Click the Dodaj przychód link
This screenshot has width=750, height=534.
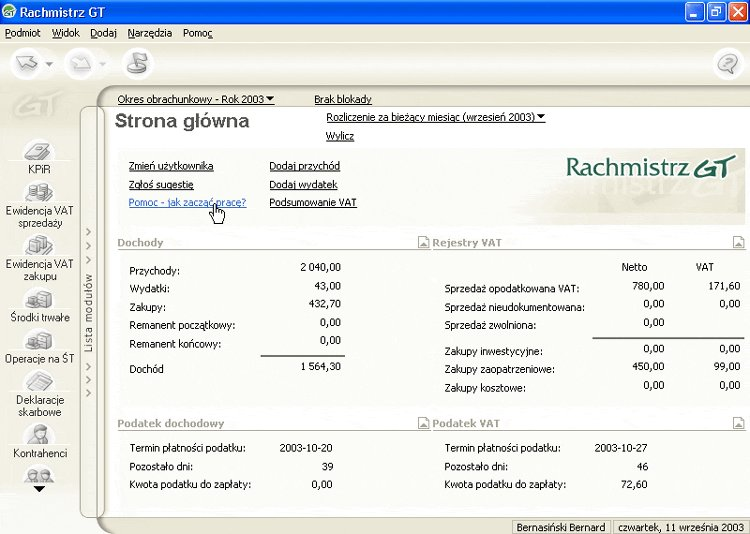(305, 166)
